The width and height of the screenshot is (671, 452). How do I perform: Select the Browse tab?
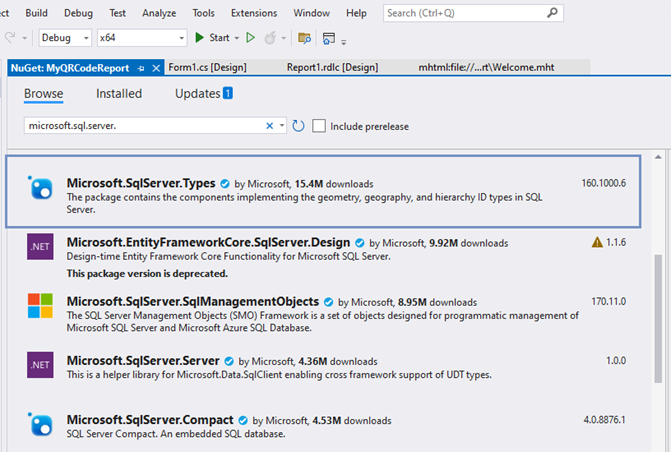44,93
